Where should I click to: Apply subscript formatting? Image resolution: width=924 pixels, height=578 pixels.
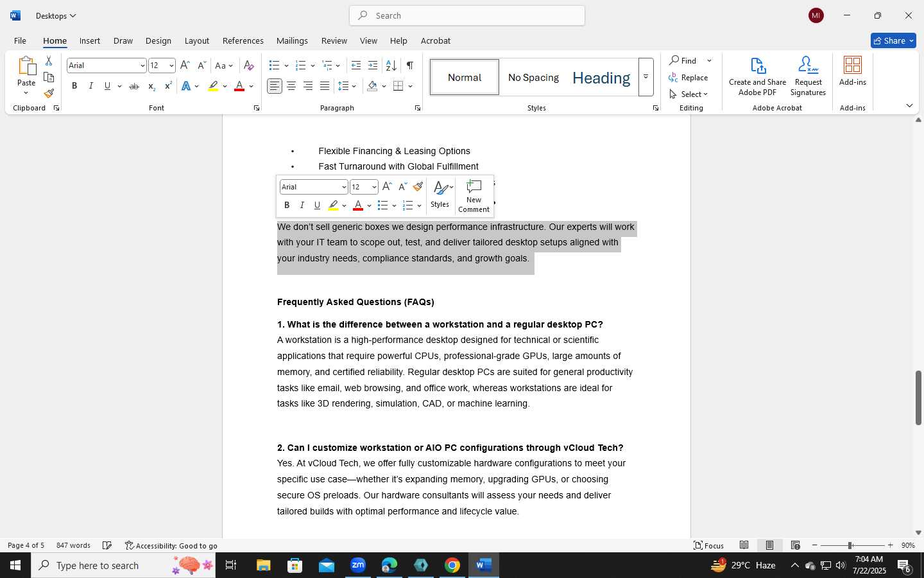(151, 86)
